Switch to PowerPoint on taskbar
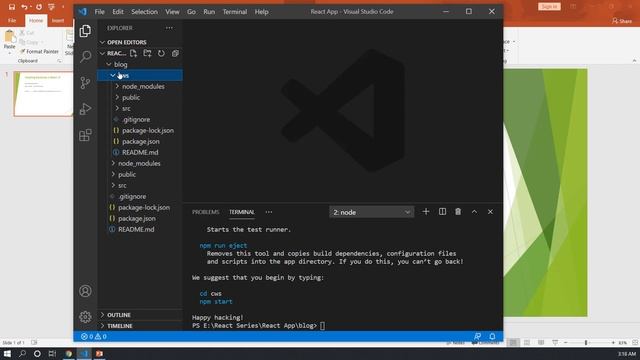The height and width of the screenshot is (360, 640). coord(100,353)
